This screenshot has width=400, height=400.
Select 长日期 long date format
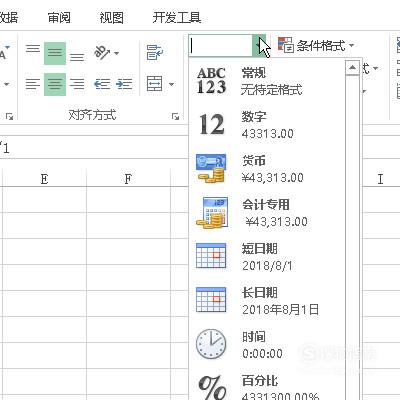click(x=267, y=301)
